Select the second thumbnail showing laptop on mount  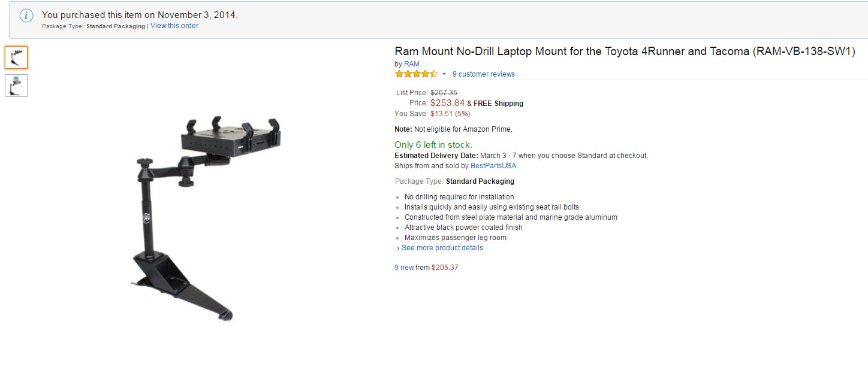coord(16,86)
